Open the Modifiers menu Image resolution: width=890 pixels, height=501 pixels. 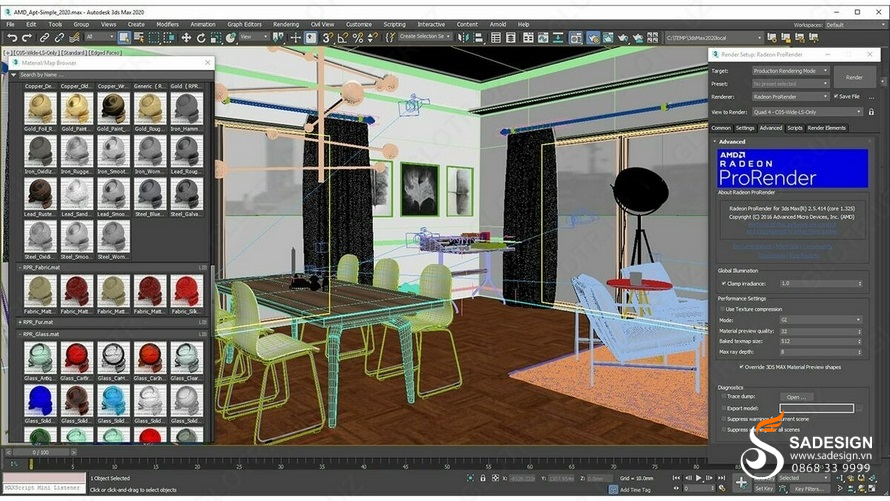(167, 24)
